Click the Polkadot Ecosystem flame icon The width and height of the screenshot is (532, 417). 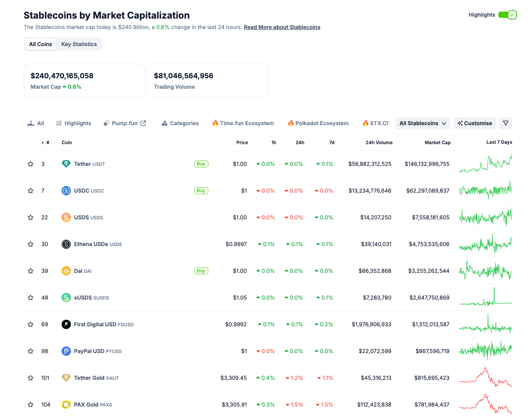point(291,123)
